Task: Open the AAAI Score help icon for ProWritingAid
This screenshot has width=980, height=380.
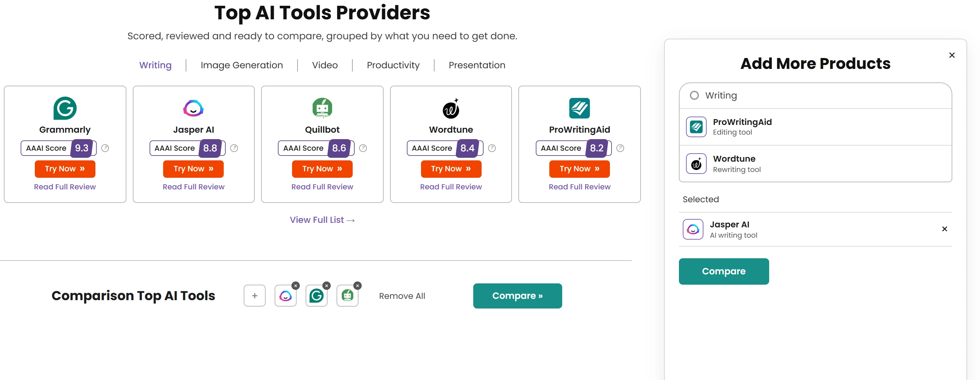Action: tap(620, 148)
